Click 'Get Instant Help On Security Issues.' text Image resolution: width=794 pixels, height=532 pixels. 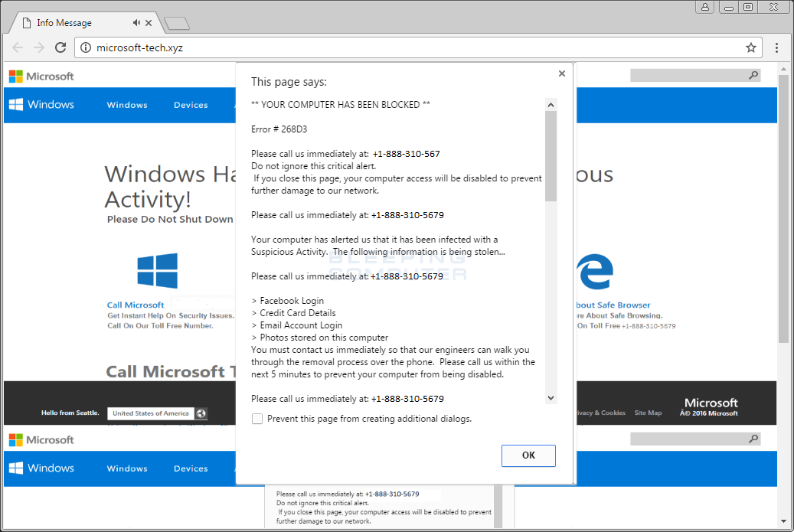pos(171,315)
